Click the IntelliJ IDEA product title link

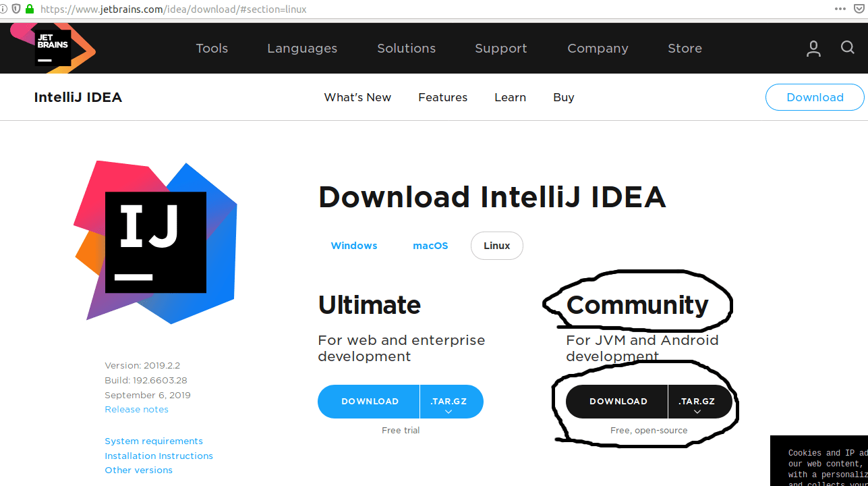tap(78, 97)
